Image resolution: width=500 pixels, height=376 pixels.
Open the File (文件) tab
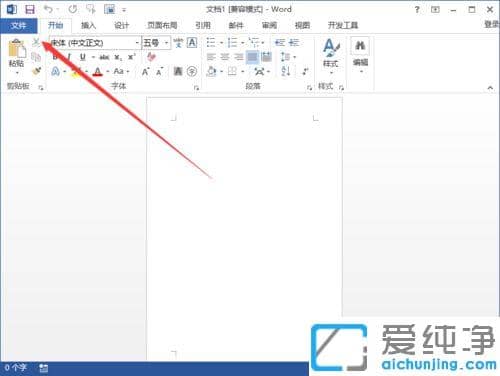click(18, 25)
